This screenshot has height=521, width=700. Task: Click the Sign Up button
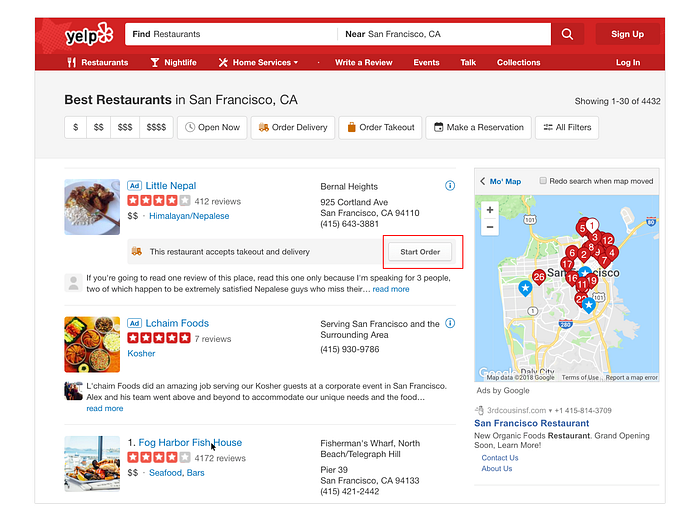click(x=627, y=34)
